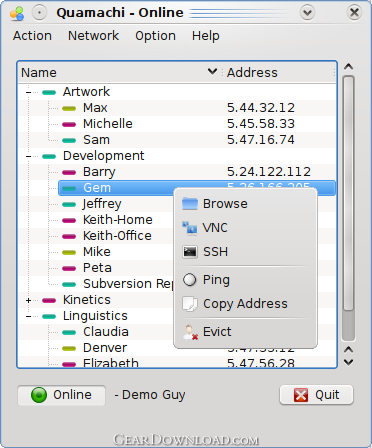Image resolution: width=372 pixels, height=448 pixels.
Task: Expand the Kinetics network group
Action: [29, 300]
